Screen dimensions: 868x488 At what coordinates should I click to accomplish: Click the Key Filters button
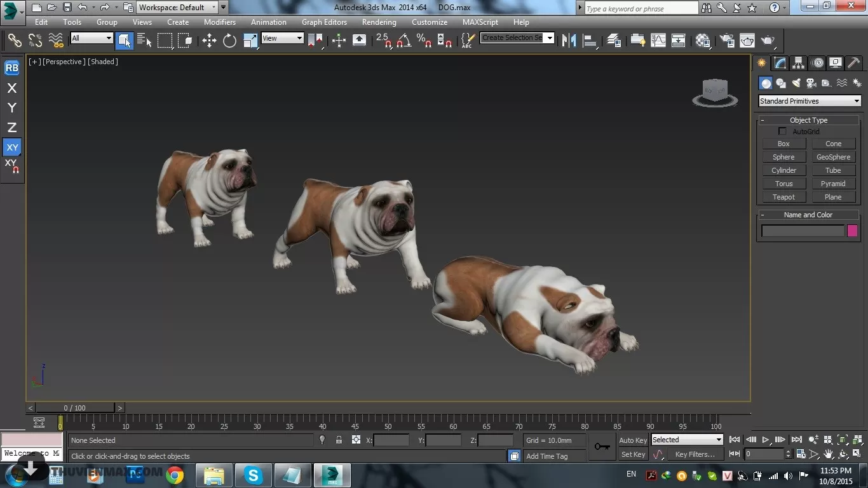coord(695,454)
